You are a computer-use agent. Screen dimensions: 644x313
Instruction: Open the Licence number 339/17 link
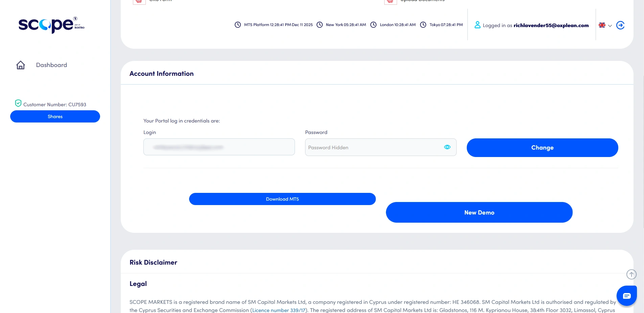point(278,310)
